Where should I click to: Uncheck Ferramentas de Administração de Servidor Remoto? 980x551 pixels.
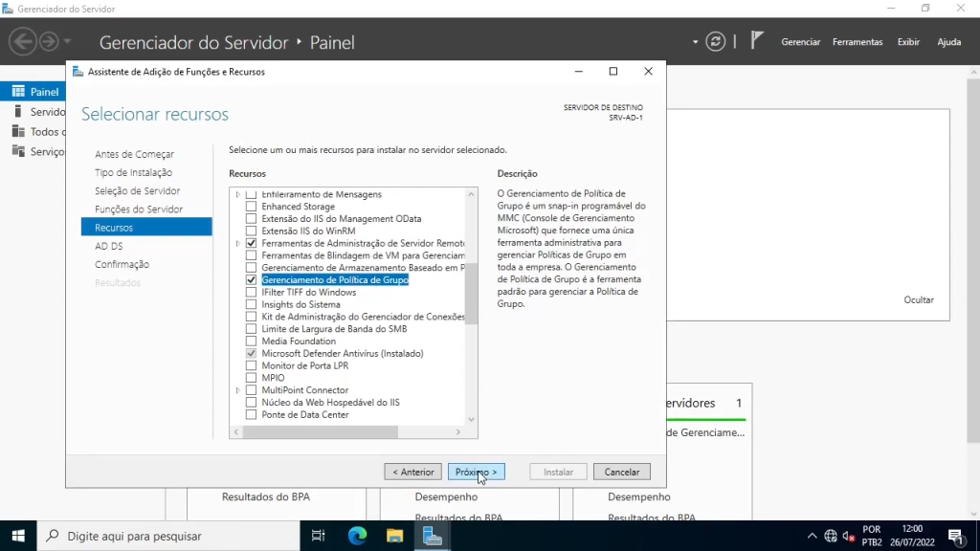coord(252,243)
